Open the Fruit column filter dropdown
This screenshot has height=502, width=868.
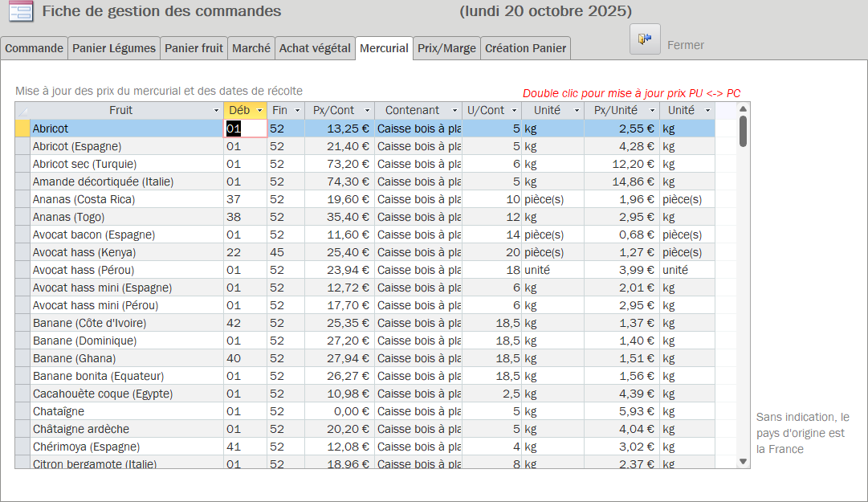click(x=216, y=111)
